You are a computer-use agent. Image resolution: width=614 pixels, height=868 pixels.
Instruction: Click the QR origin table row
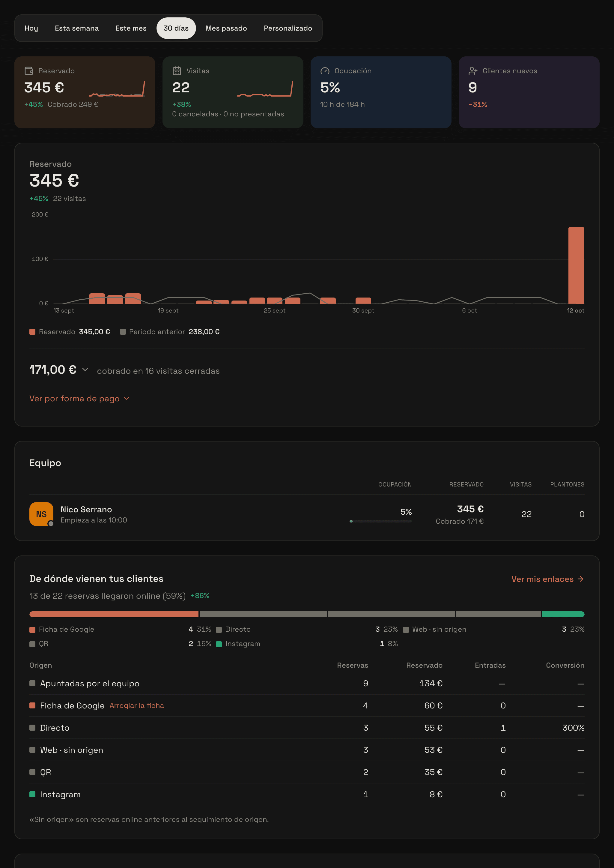tap(307, 772)
